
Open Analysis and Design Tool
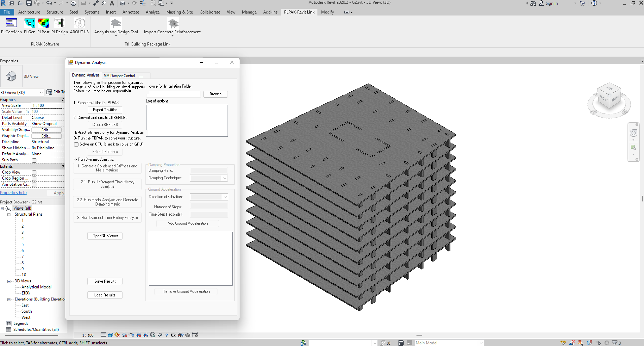click(x=116, y=27)
